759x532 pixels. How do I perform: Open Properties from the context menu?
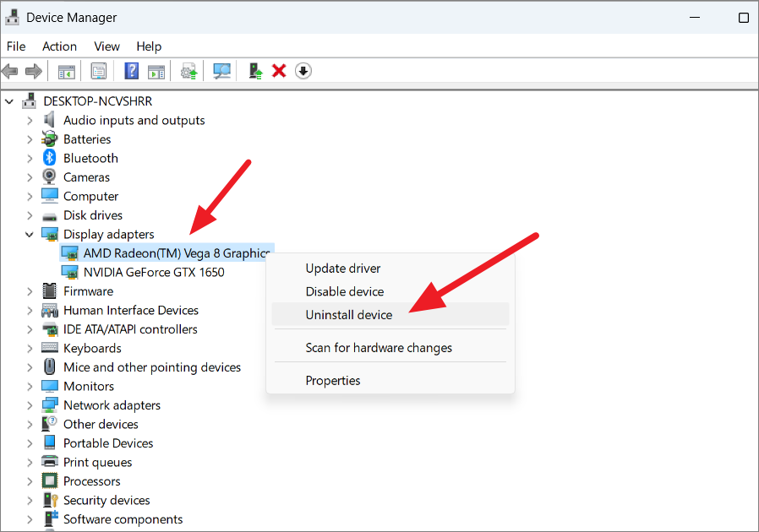[x=390, y=381]
